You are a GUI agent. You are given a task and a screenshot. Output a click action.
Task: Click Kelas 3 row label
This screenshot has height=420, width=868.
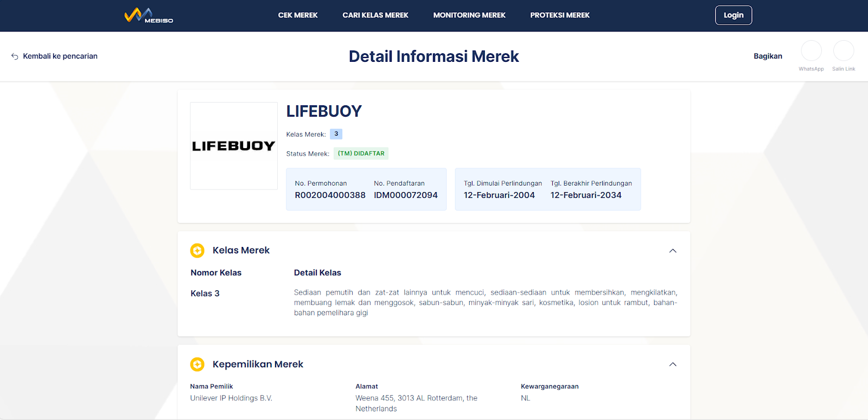click(205, 294)
